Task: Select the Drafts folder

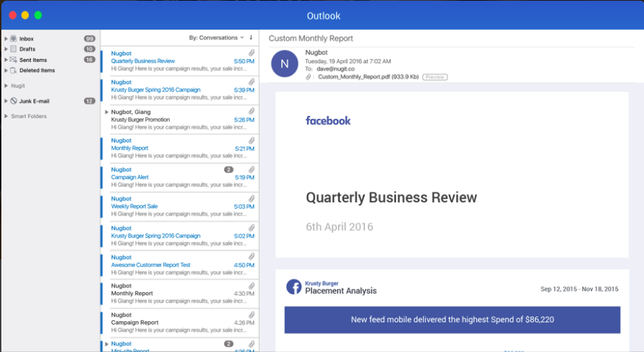Action: 27,49
